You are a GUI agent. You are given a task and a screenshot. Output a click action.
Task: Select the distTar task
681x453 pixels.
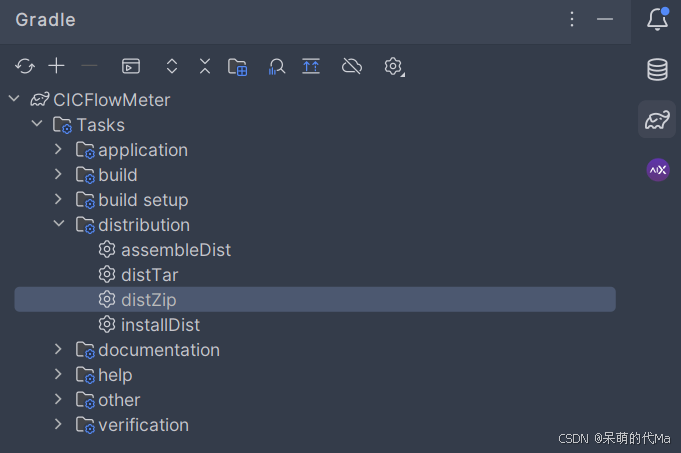click(x=149, y=275)
